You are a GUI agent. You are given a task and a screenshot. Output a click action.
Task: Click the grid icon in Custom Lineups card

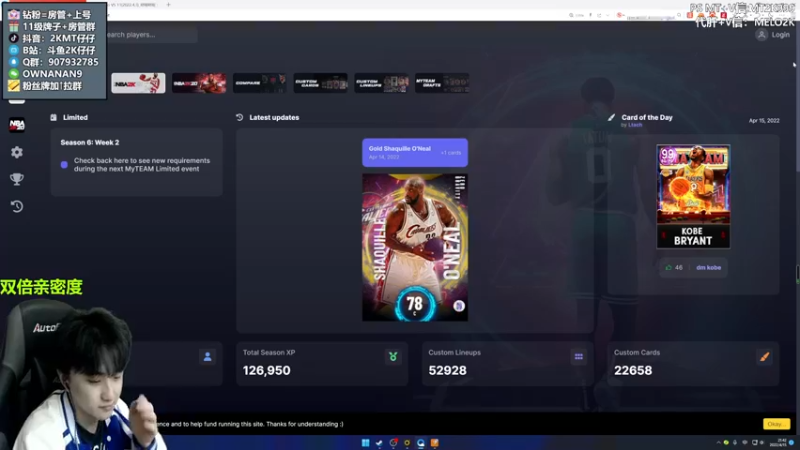[x=579, y=357]
